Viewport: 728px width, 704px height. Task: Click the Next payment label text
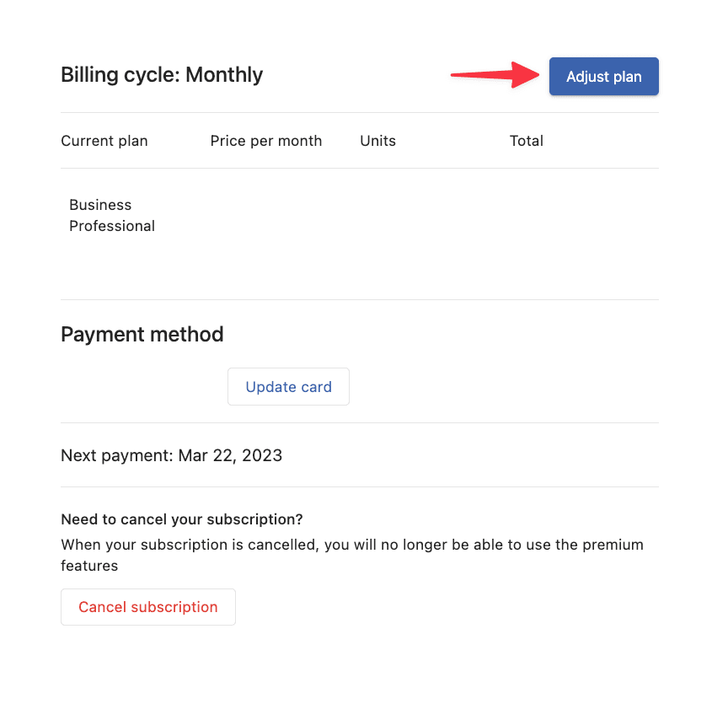116,456
